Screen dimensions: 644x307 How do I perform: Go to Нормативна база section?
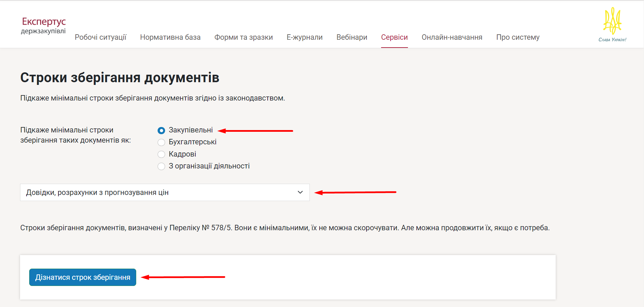170,37
